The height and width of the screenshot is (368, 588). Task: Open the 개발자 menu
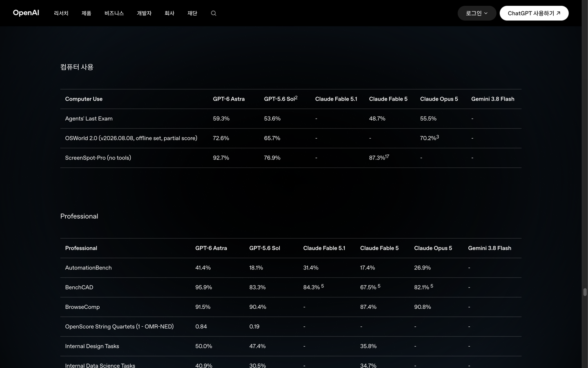[x=144, y=13]
